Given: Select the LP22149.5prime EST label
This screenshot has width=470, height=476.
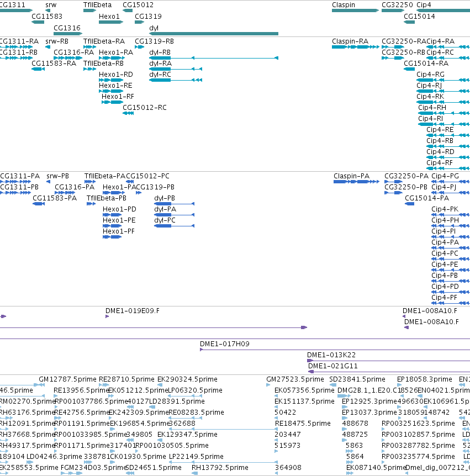Looking at the screenshot, I should [x=196, y=457].
